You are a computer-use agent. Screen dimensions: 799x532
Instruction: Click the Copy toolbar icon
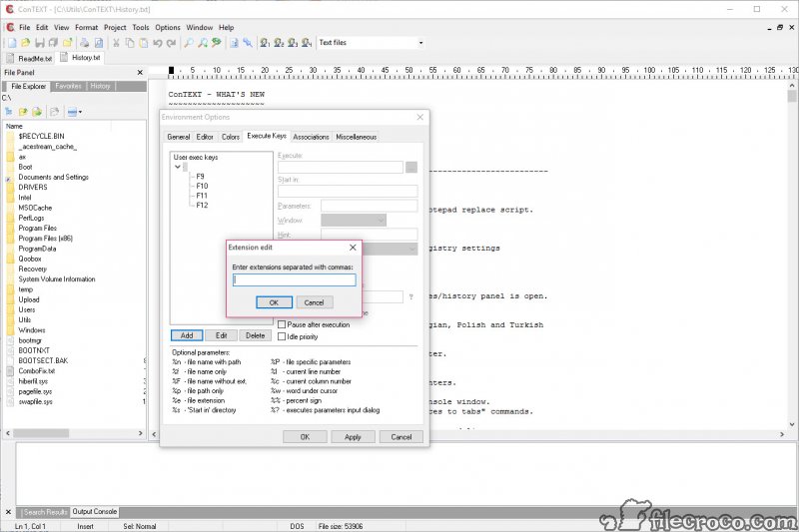click(x=130, y=43)
